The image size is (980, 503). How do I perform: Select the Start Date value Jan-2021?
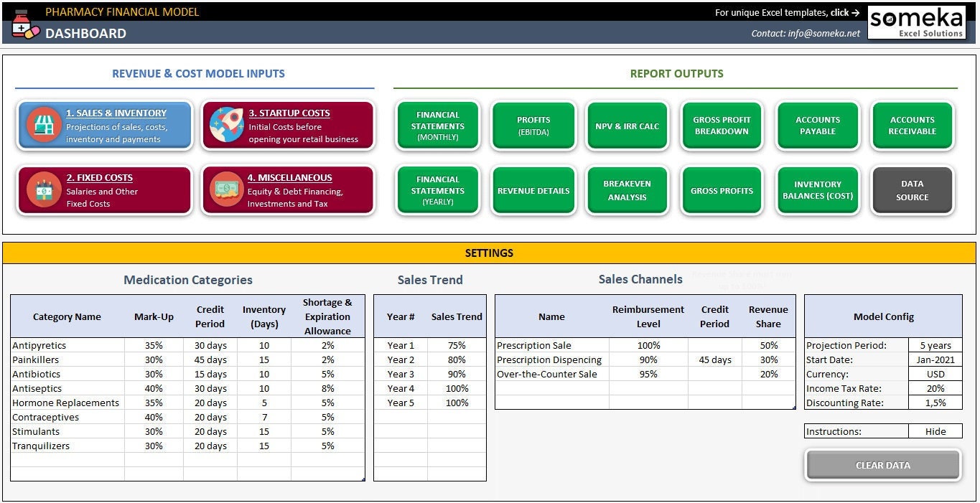[x=935, y=359]
